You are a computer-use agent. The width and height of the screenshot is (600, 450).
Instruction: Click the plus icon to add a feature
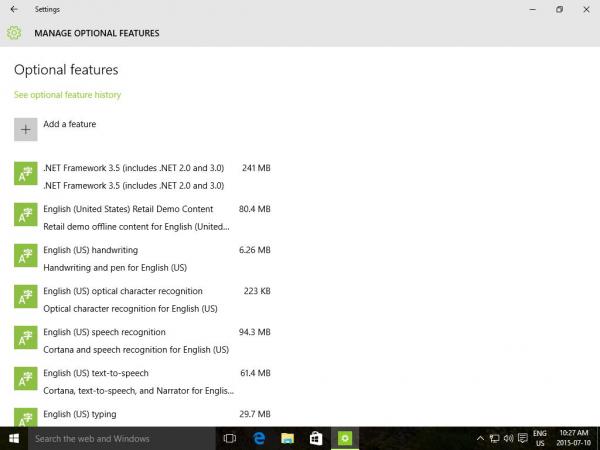click(x=26, y=129)
